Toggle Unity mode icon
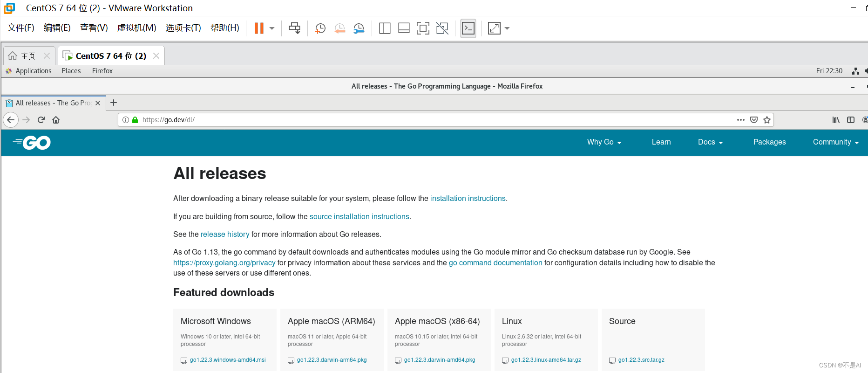 (x=442, y=28)
